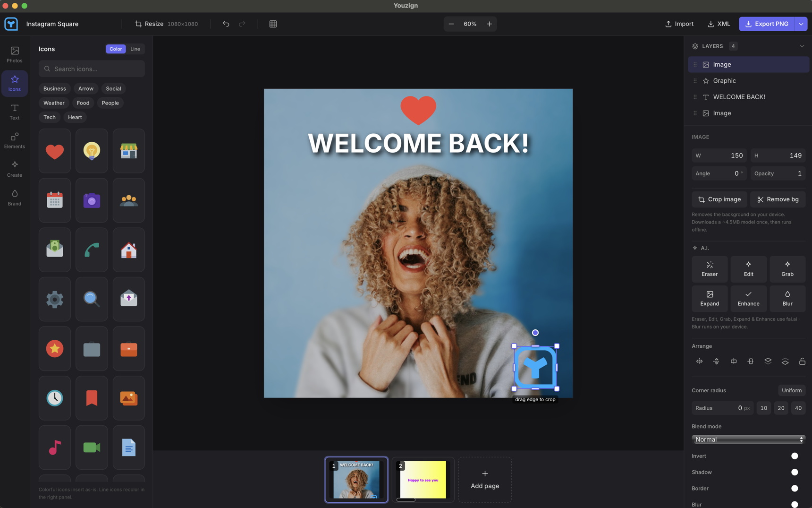
Task: Click the AI Eraser button
Action: tap(710, 269)
